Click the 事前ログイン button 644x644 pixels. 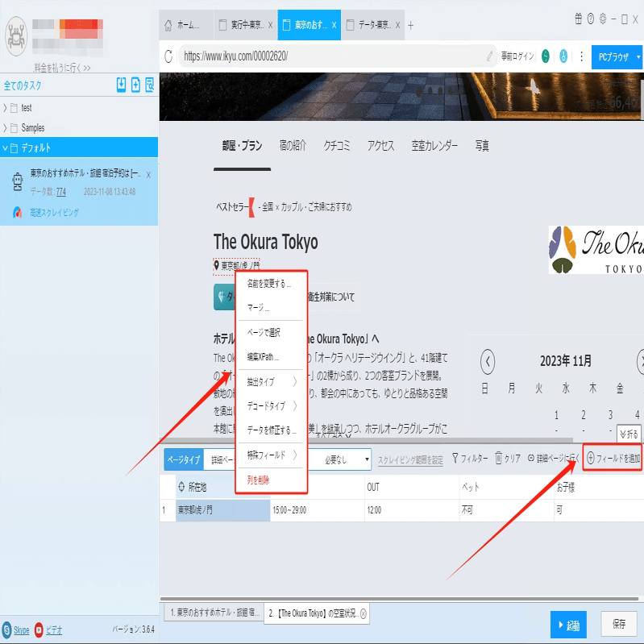(517, 56)
